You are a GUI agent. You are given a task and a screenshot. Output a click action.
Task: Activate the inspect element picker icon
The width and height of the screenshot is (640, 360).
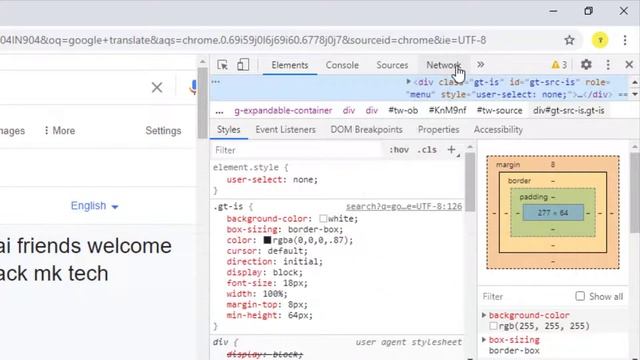(x=222, y=65)
